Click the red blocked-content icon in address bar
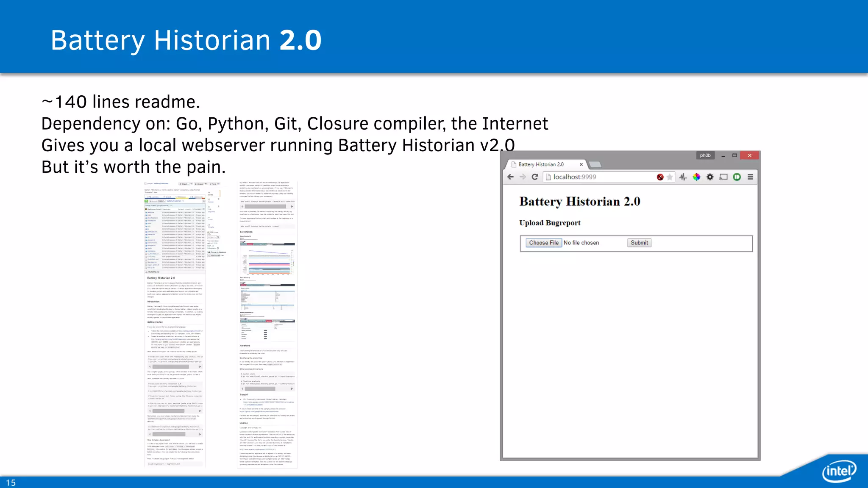The width and height of the screenshot is (868, 488). 660,177
